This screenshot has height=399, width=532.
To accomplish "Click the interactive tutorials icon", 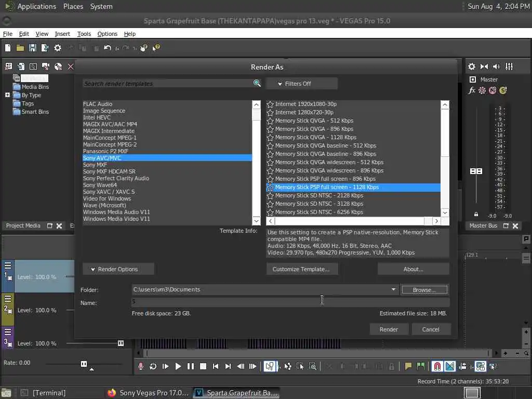I will (x=143, y=48).
